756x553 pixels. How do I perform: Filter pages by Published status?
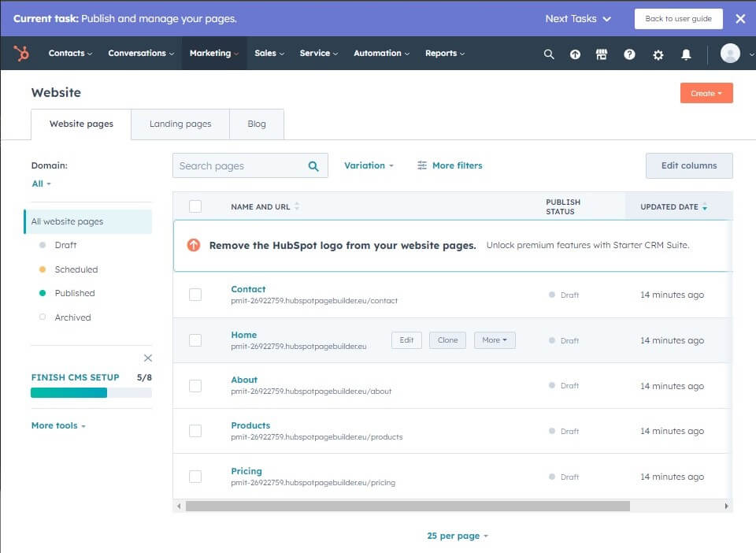pyautogui.click(x=75, y=293)
